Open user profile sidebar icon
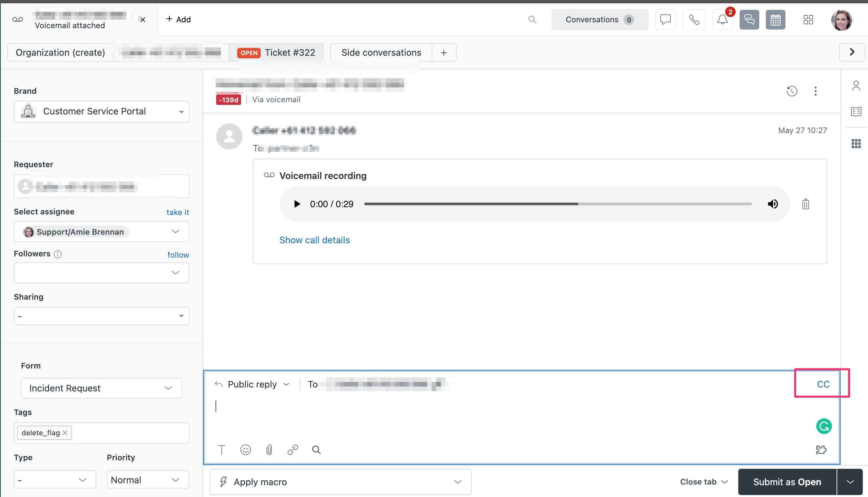Image resolution: width=868 pixels, height=497 pixels. pos(856,86)
